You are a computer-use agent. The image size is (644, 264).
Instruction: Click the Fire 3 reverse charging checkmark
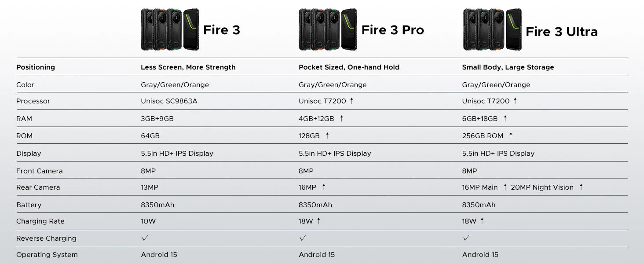(x=145, y=238)
